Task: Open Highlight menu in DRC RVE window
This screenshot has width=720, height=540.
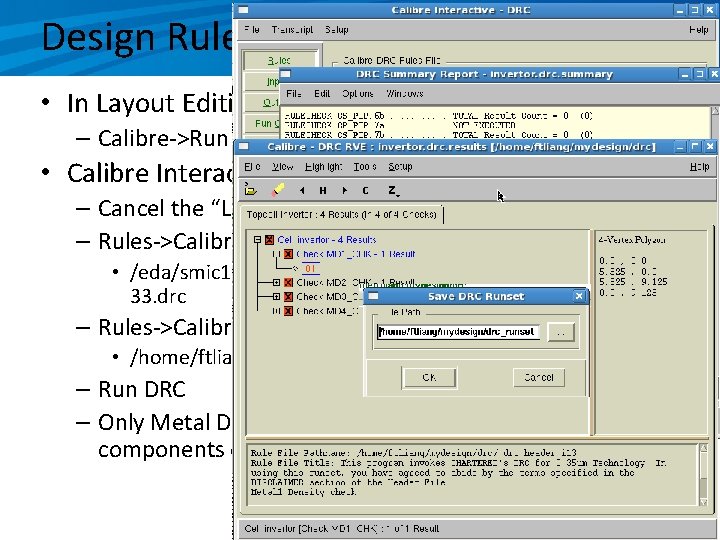Action: pyautogui.click(x=323, y=167)
